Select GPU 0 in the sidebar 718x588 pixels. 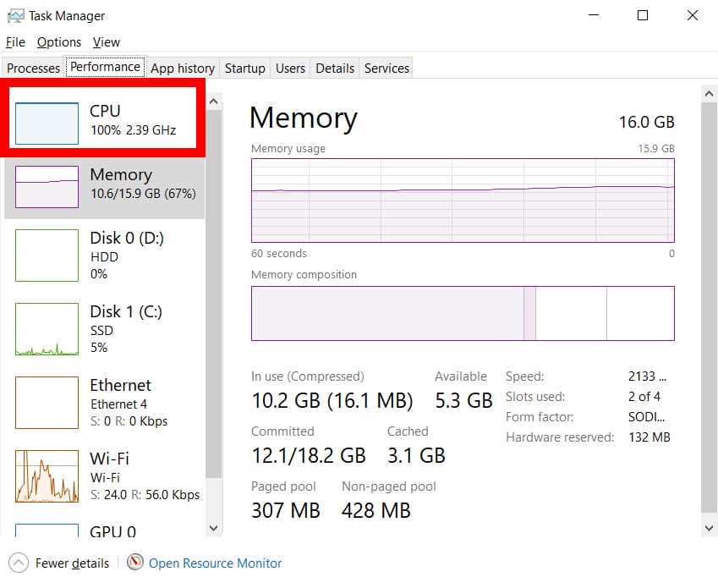112,531
